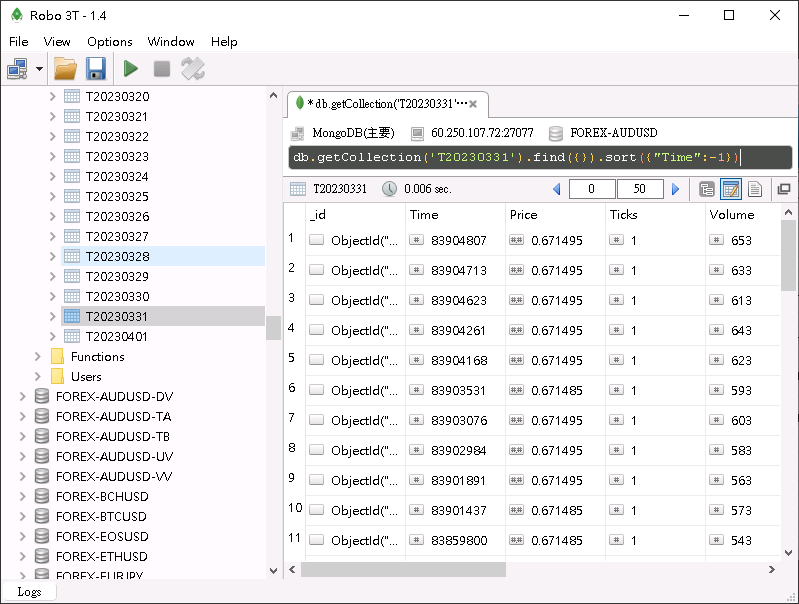Expand the Functions folder
The height and width of the screenshot is (604, 799).
[37, 356]
